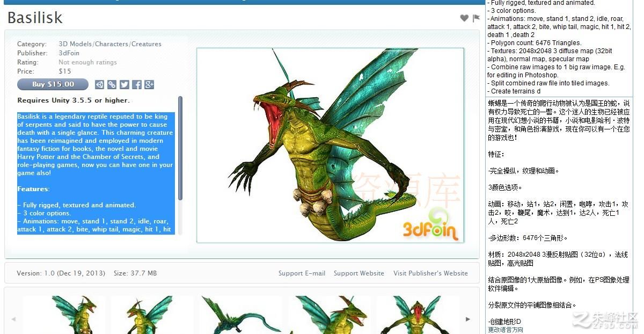The height and width of the screenshot is (334, 644).
Task: Select the third flying Basilisk thumbnail
Action: tap(241, 315)
